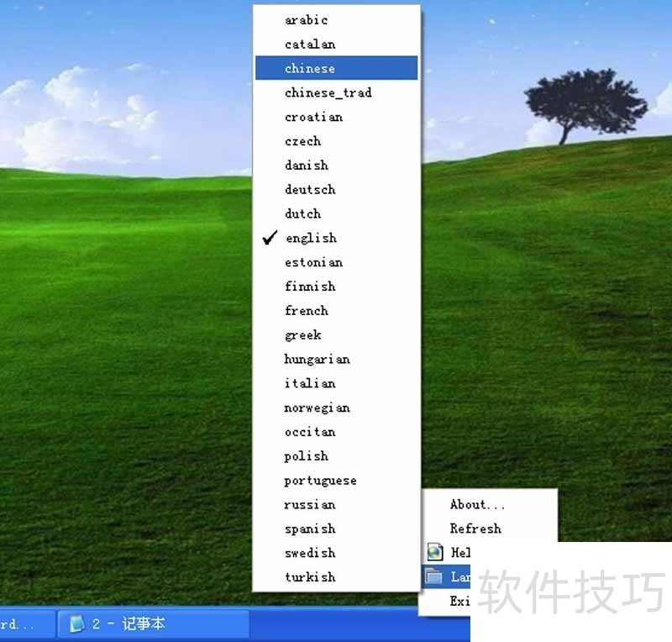Choose catalan in the language menu
The image size is (672, 642).
click(x=337, y=44)
